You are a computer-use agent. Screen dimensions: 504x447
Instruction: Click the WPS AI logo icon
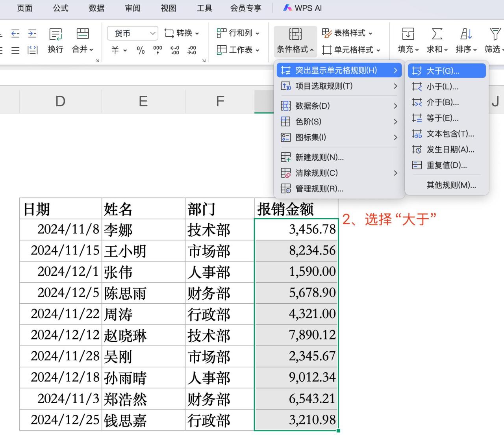point(287,8)
